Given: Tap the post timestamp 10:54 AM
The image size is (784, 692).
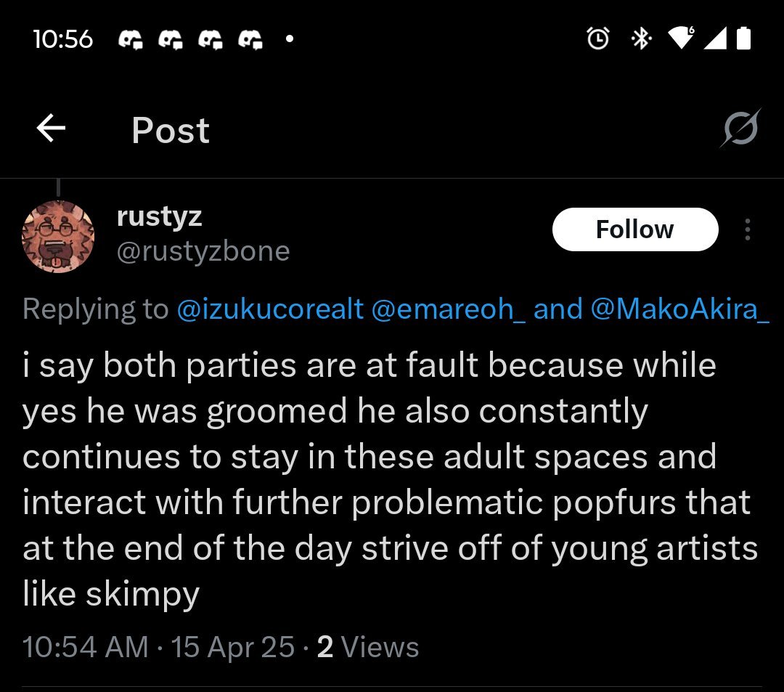Looking at the screenshot, I should [x=86, y=647].
